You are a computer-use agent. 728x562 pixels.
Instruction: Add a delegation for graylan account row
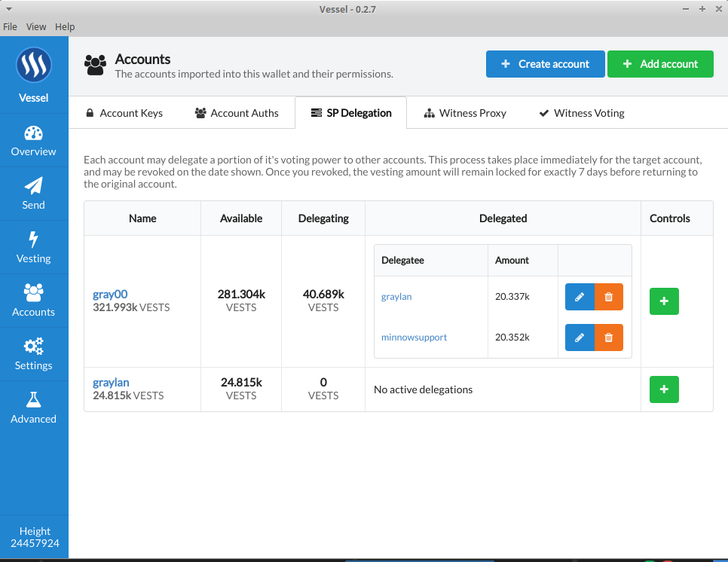point(664,389)
